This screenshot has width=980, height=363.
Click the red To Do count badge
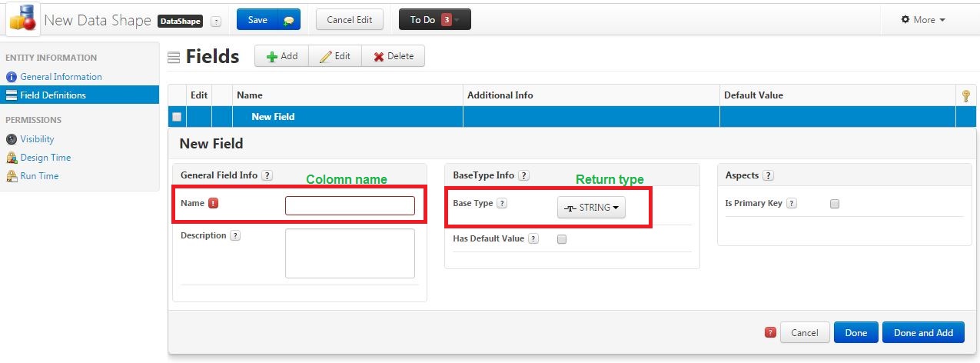click(446, 20)
